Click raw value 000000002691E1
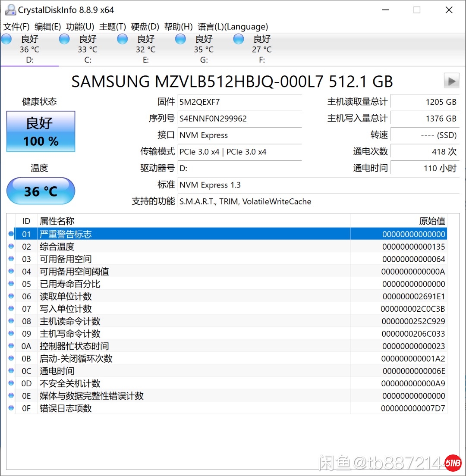 click(413, 297)
